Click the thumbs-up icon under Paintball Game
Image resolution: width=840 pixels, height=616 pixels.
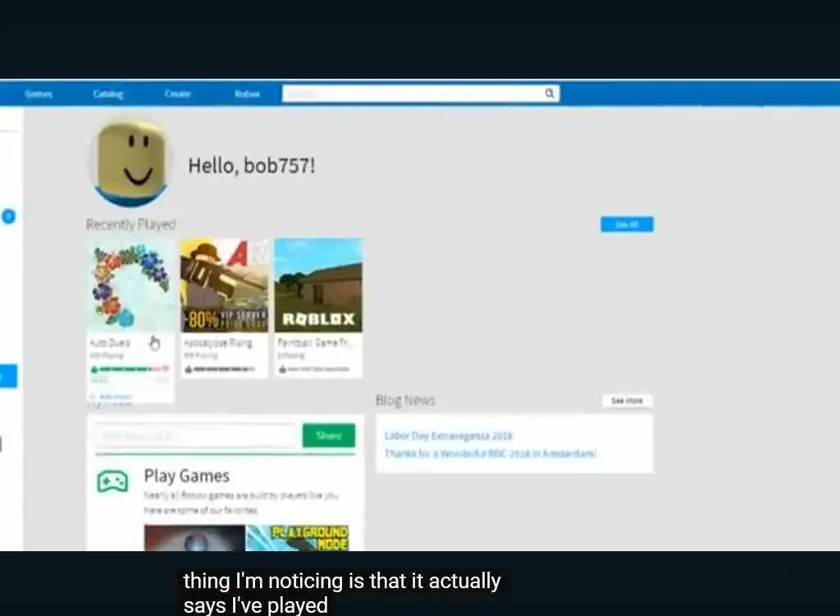[282, 368]
